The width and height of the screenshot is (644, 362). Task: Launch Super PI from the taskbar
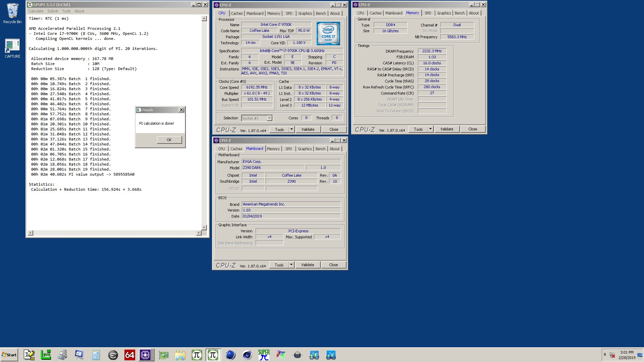264,355
